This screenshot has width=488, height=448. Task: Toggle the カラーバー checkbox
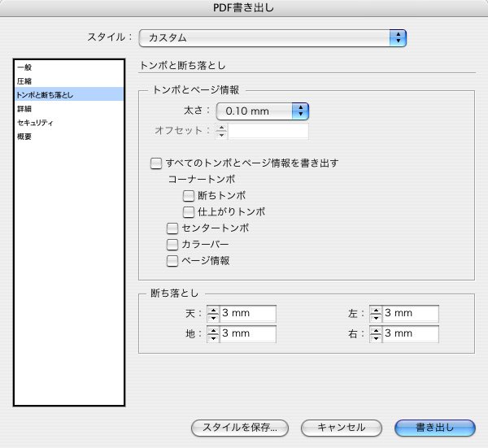(172, 245)
